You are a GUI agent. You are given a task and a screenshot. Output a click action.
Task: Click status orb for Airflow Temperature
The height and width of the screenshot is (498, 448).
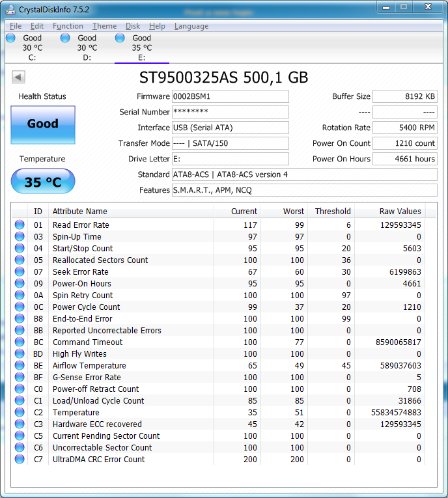click(x=20, y=365)
